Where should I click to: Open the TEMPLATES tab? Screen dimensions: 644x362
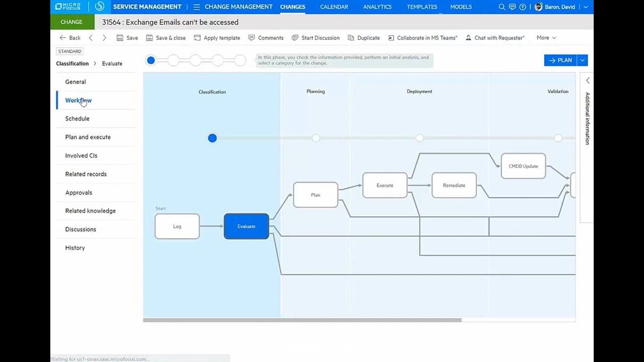tap(422, 7)
